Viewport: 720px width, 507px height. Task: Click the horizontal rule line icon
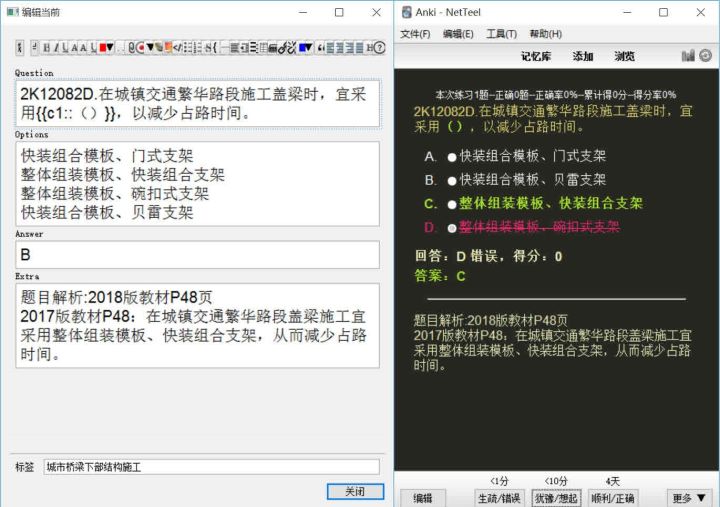click(x=225, y=48)
